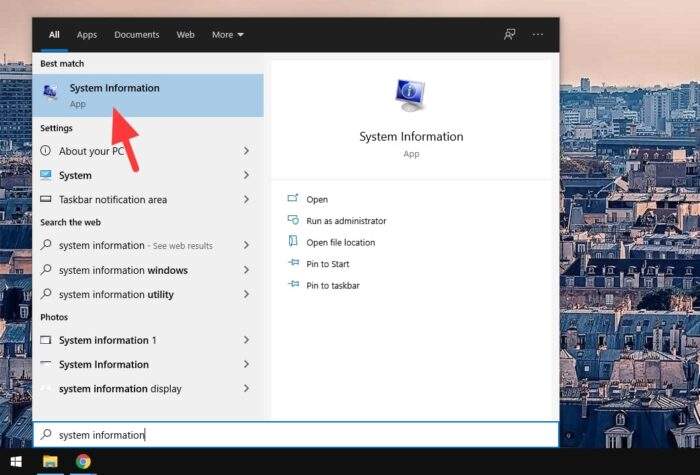This screenshot has height=475, width=700.
Task: Open Google Chrome from the taskbar
Action: 83,462
